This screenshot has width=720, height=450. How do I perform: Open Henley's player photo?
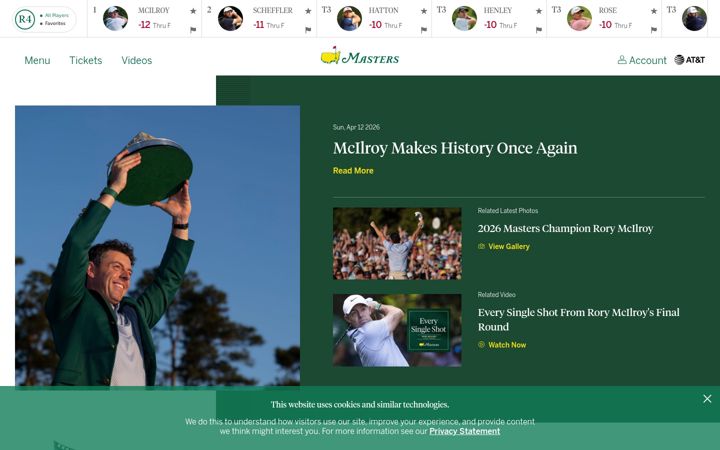pos(464,18)
